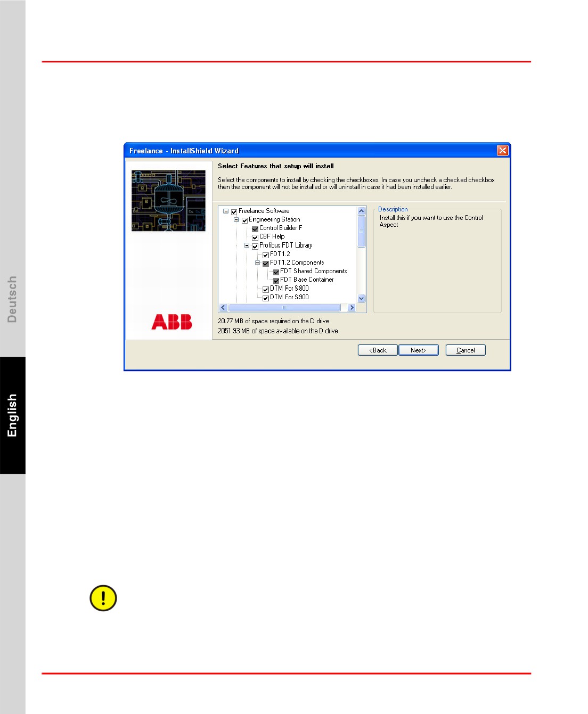This screenshot has height=714, width=588.
Task: Click the '2051.93 MB of space available' text
Action: (278, 331)
